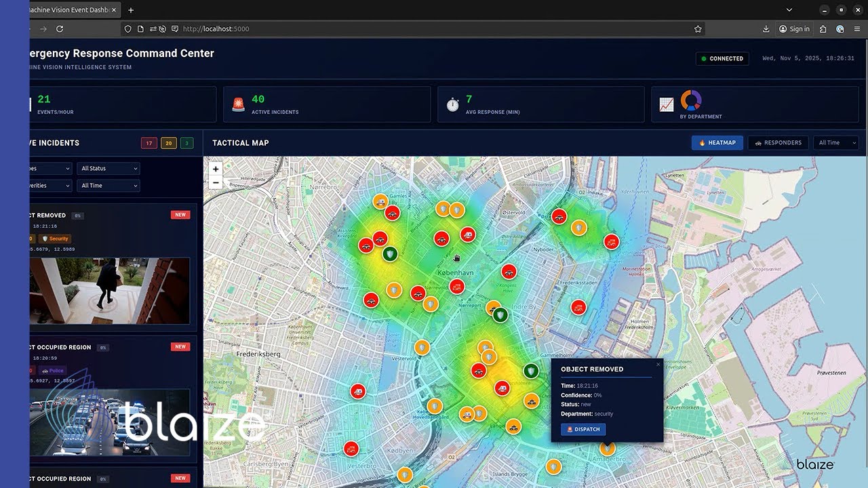Image resolution: width=868 pixels, height=488 pixels.
Task: Click the Security department tag
Action: [55, 239]
